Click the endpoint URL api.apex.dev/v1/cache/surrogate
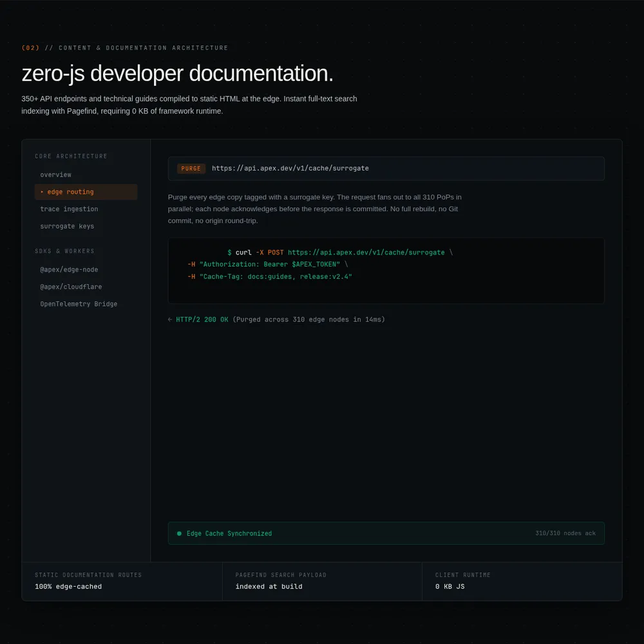This screenshot has width=644, height=644. pos(290,168)
